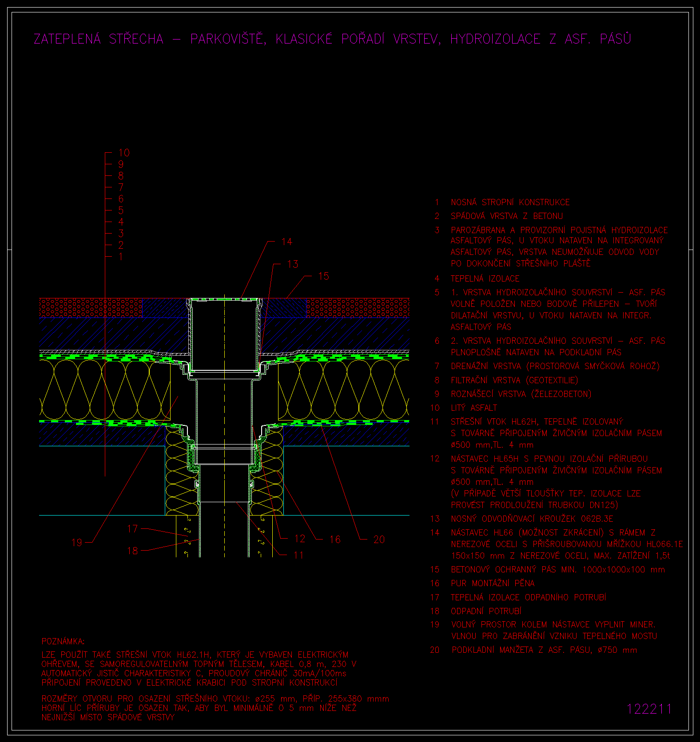Select legend text 'SPÁDOVÁ VRSTVA Z BETONU'
The image size is (700, 742).
[507, 216]
